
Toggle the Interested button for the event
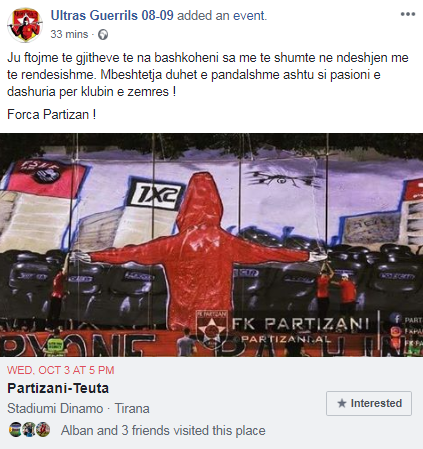tap(369, 403)
